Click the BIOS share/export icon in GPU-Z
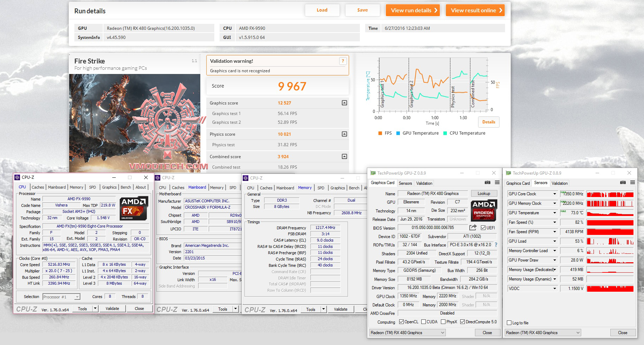This screenshot has height=345, width=644. click(x=473, y=228)
